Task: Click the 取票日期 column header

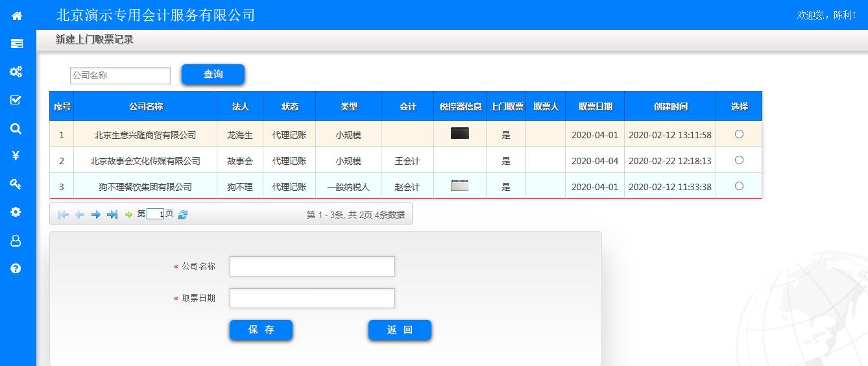Action: (x=595, y=106)
